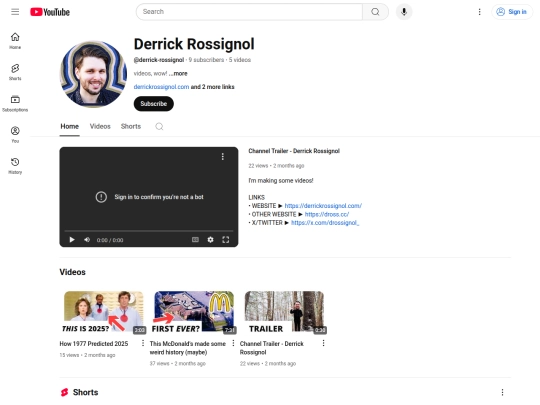
Task: Open This McDonald's made some weird history title
Action: click(188, 348)
